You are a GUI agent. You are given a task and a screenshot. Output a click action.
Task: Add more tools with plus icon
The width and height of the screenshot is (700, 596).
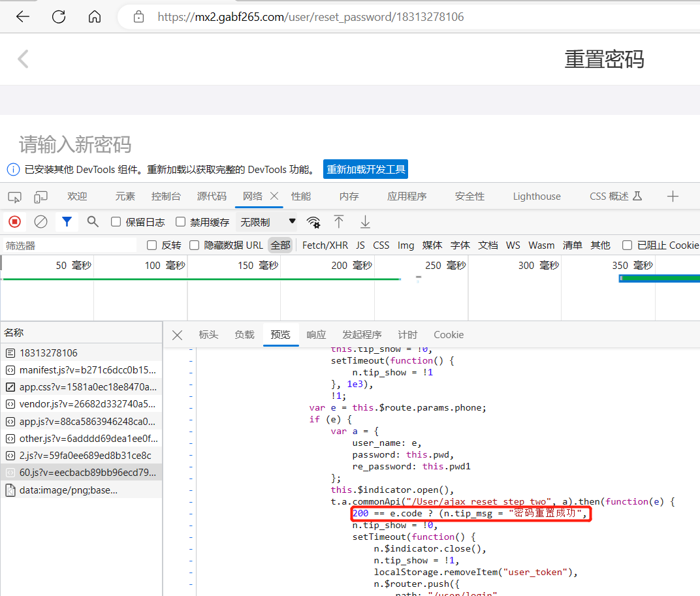click(673, 196)
